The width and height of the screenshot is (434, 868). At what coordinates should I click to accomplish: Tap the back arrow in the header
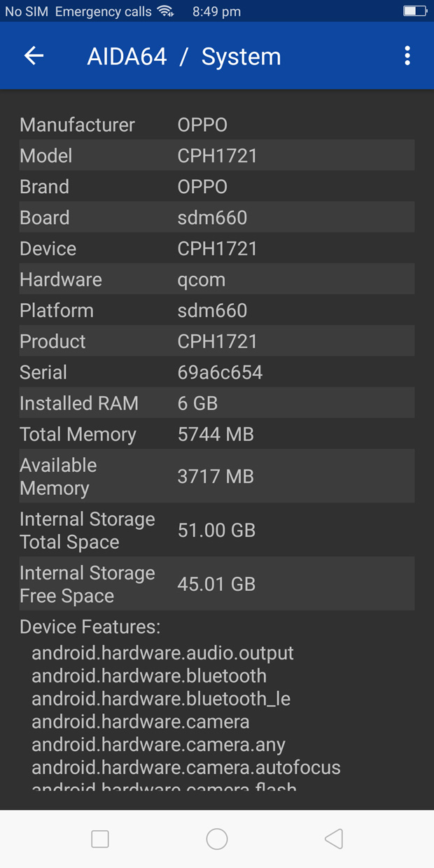point(34,56)
